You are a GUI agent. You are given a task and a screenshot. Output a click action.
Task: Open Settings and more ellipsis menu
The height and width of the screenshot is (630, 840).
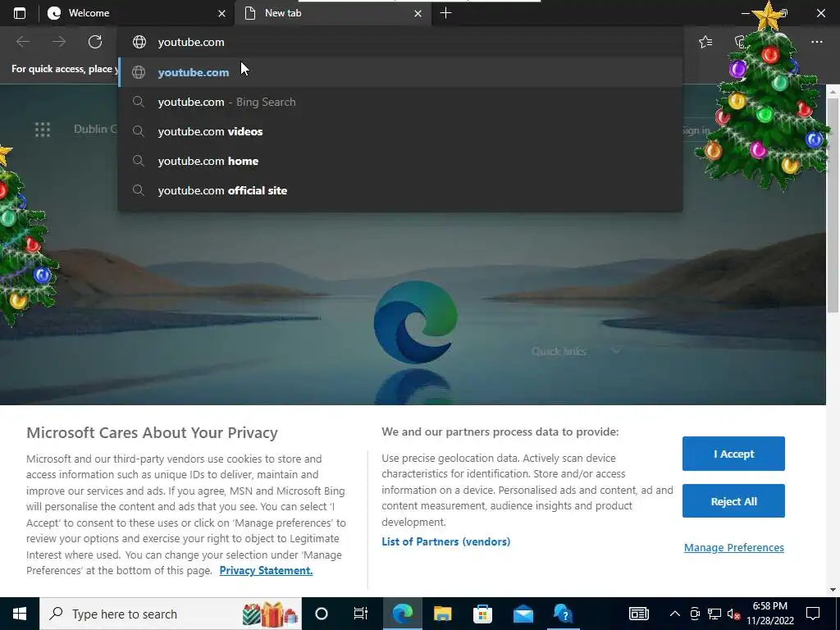point(816,42)
